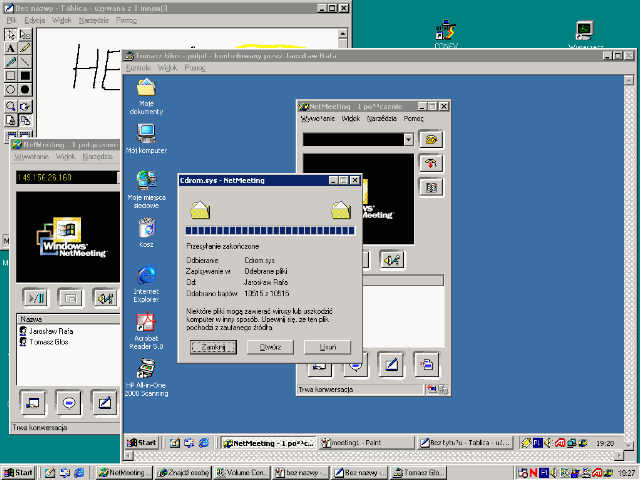Select the Eraser tool in Tablica toolbox
640x480 pixels.
coord(25,34)
